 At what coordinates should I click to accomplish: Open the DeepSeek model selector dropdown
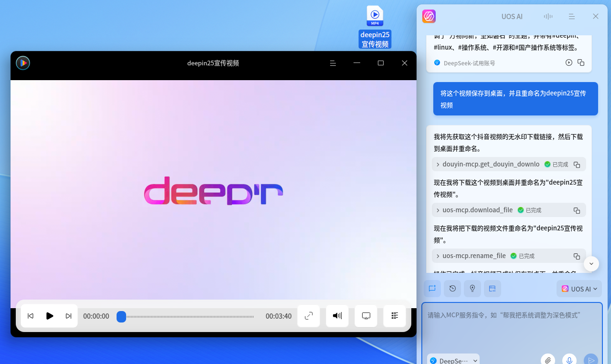453,361
